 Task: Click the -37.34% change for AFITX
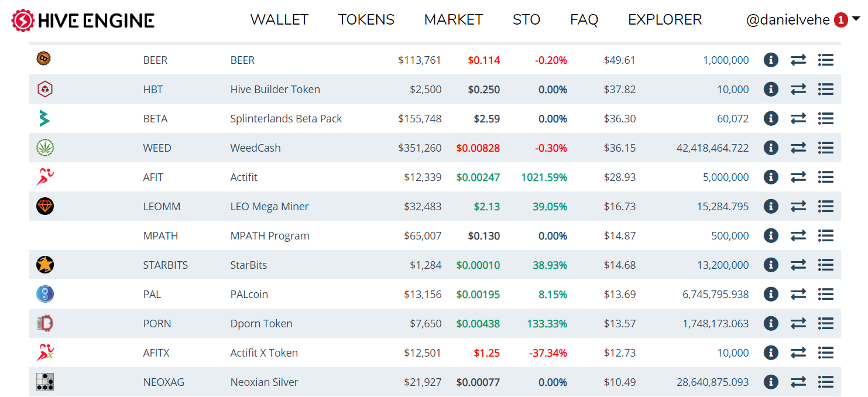pos(548,352)
